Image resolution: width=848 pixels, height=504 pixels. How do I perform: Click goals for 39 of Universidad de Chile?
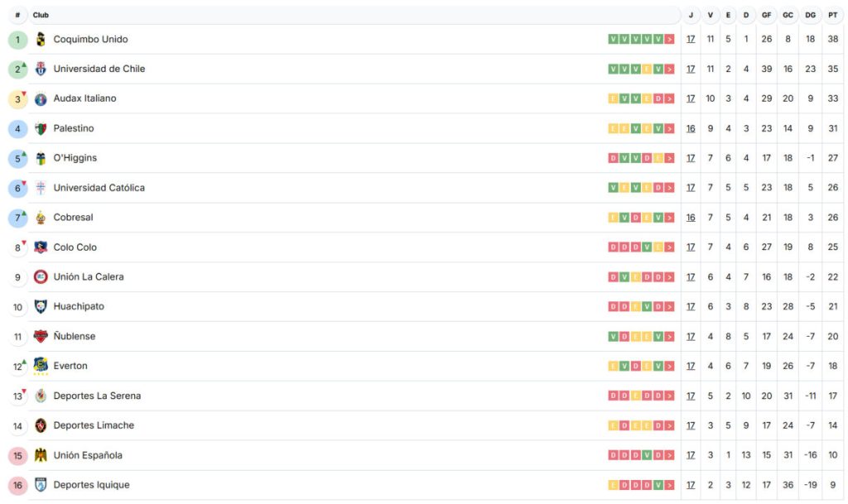point(766,70)
